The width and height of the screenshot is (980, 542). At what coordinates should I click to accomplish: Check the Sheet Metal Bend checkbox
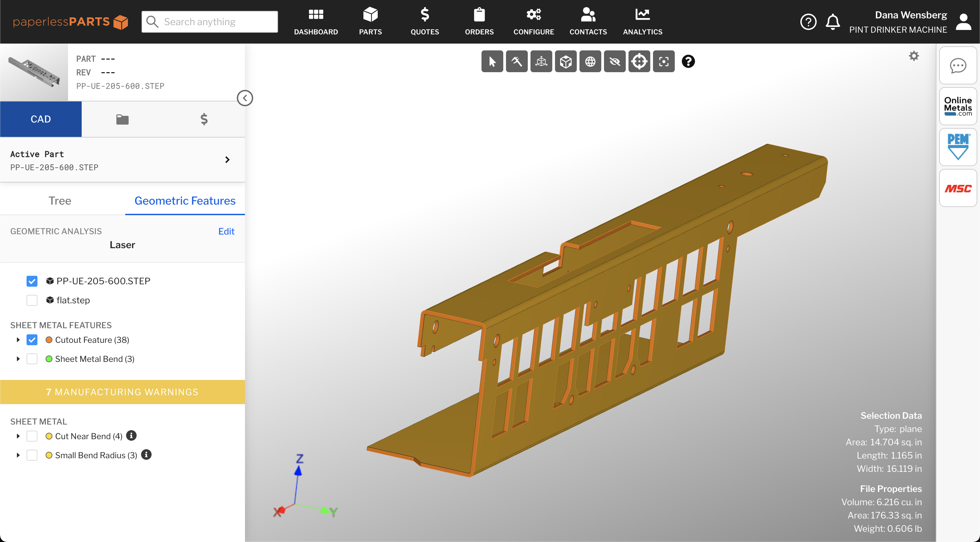tap(32, 358)
